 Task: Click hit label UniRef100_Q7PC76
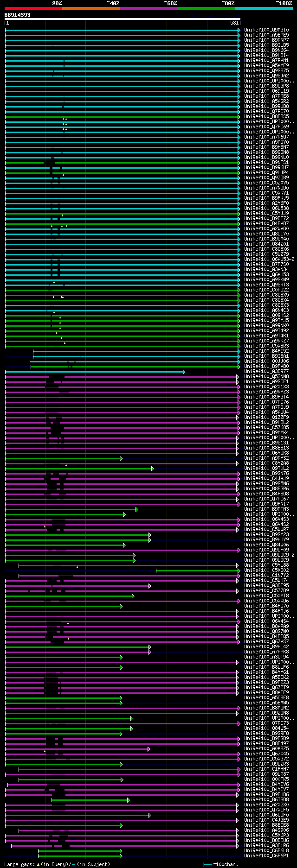point(266,402)
